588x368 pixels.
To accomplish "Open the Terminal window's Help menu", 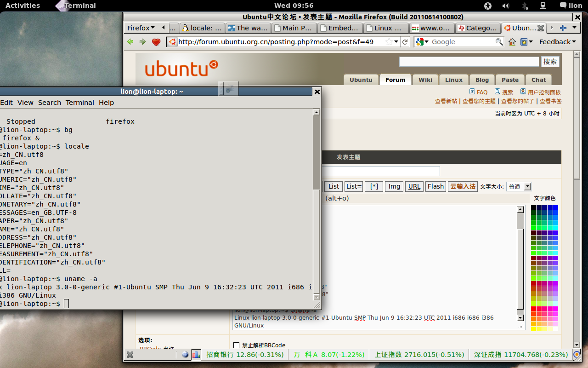I will click(106, 103).
